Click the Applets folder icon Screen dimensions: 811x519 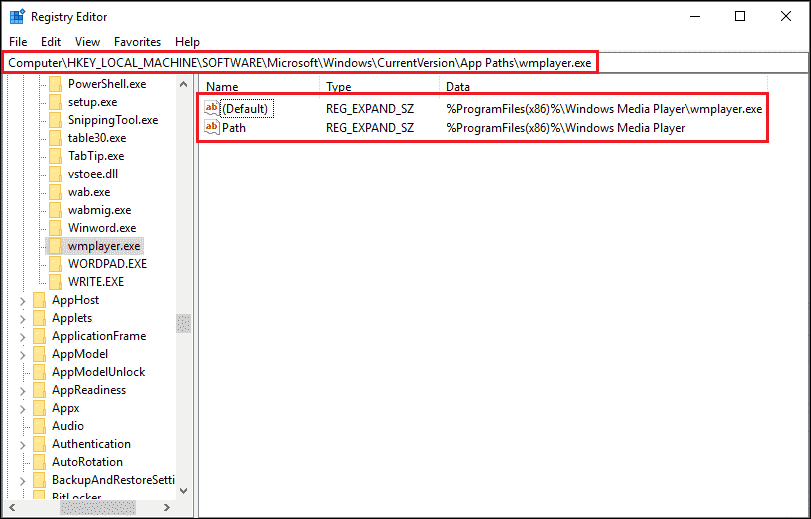39,318
